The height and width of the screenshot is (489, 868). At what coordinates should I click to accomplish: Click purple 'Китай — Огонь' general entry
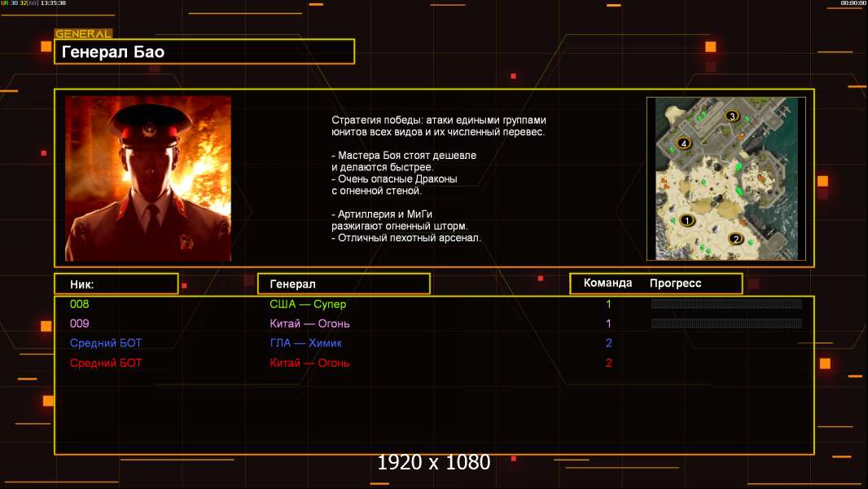point(309,324)
